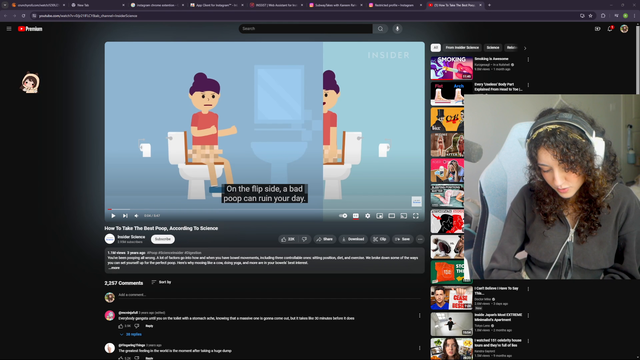640x360 pixels.
Task: Save the video to a playlist
Action: (402, 239)
